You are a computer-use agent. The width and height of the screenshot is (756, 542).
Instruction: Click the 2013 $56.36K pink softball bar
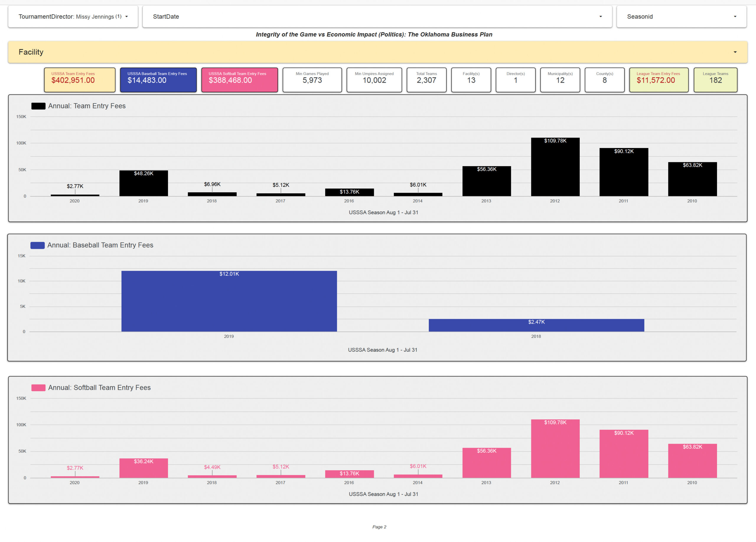486,463
